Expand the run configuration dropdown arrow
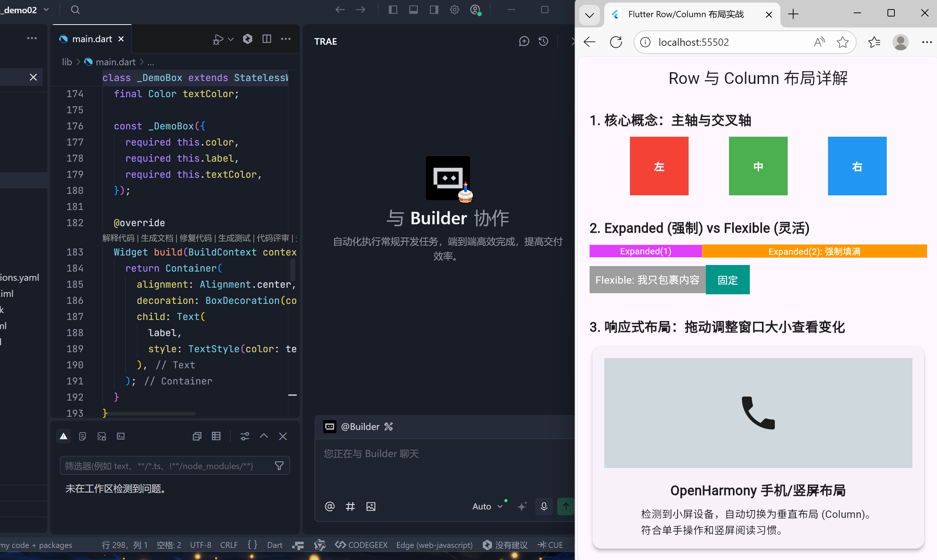The width and height of the screenshot is (937, 560). pos(231,39)
